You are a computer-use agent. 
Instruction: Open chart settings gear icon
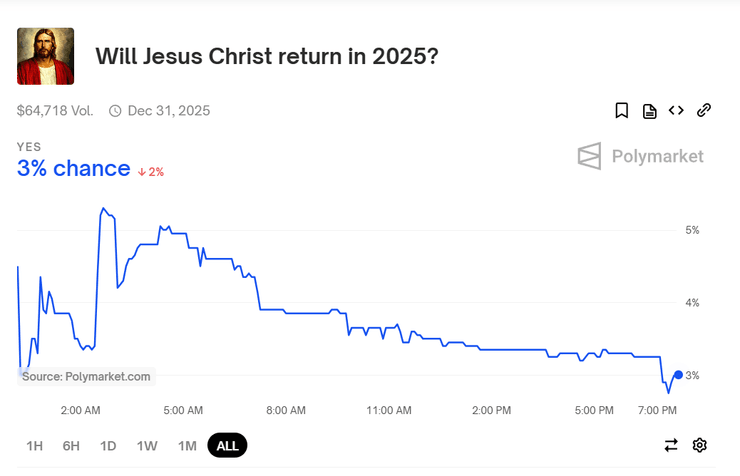coord(700,445)
